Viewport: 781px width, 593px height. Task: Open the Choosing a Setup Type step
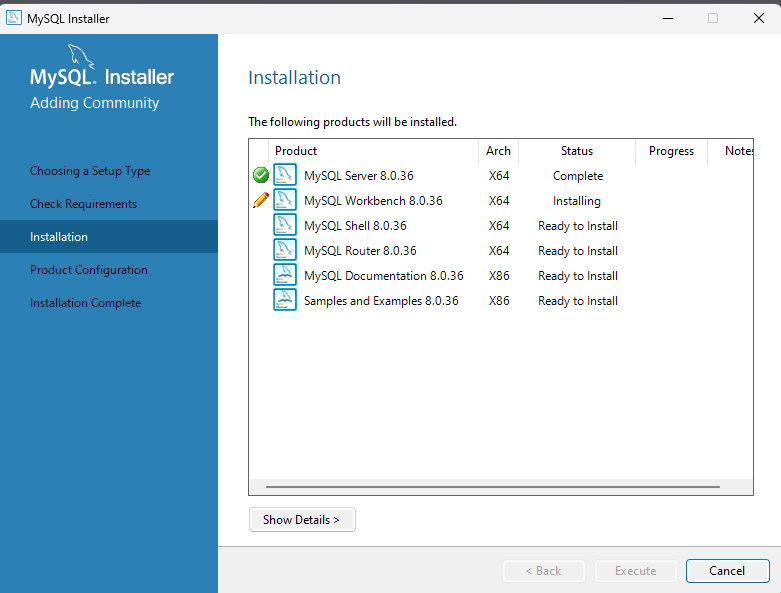point(90,171)
